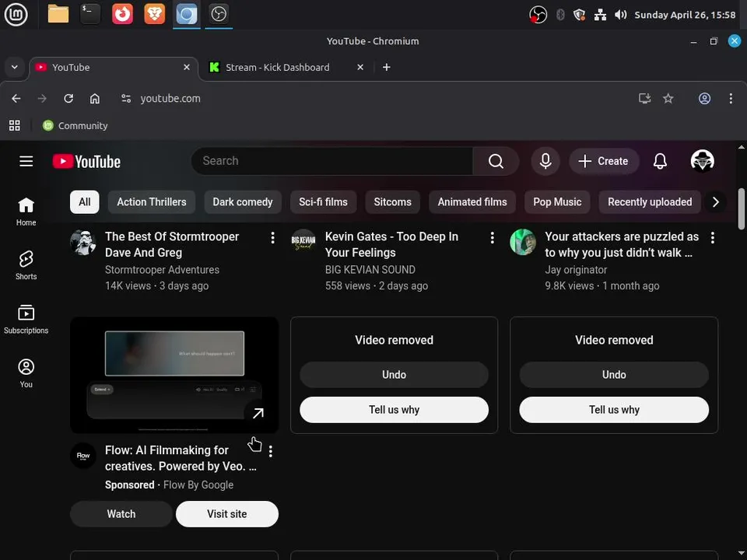Go back to the previous page
The height and width of the screenshot is (560, 747).
pyautogui.click(x=16, y=98)
